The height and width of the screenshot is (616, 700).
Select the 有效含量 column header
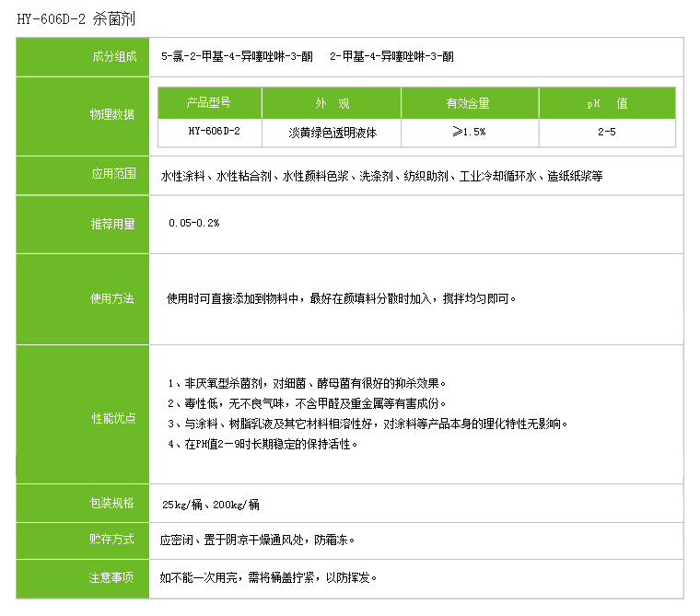click(468, 103)
